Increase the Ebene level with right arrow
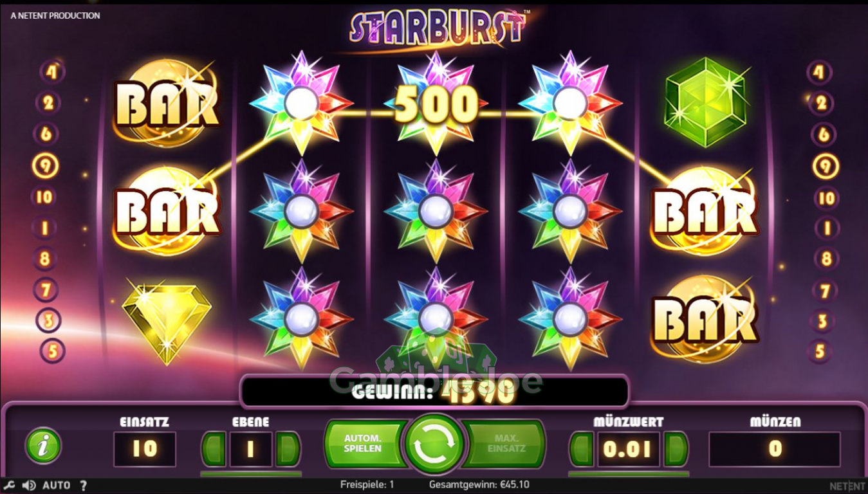Image resolution: width=868 pixels, height=494 pixels. coord(288,448)
